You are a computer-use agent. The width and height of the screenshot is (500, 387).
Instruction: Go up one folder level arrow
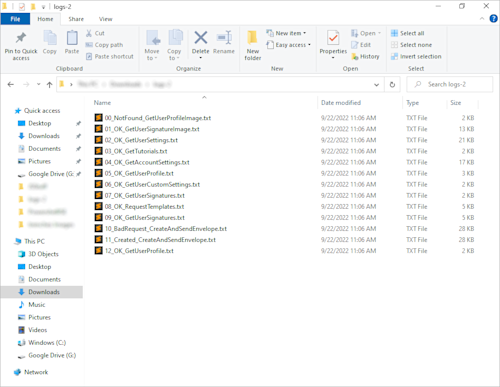(49, 85)
